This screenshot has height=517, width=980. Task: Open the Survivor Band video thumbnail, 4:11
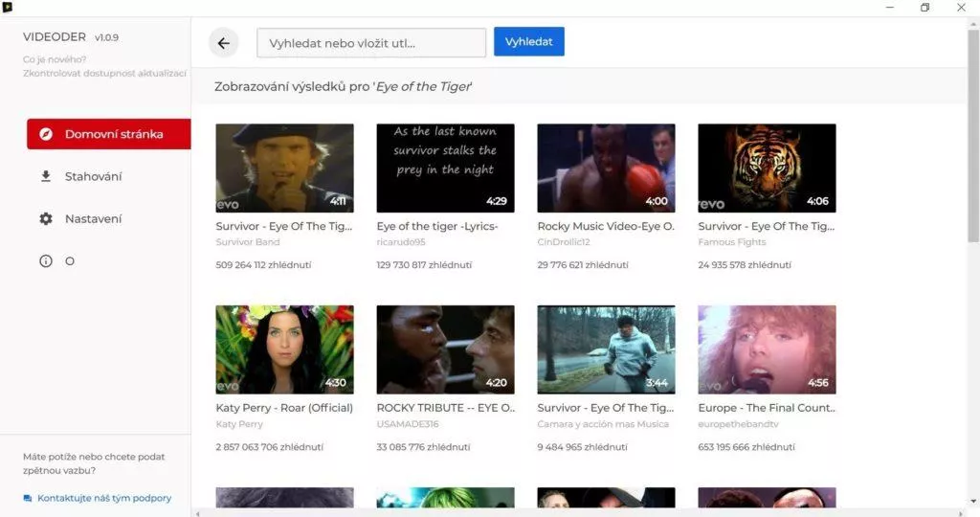pyautogui.click(x=284, y=169)
